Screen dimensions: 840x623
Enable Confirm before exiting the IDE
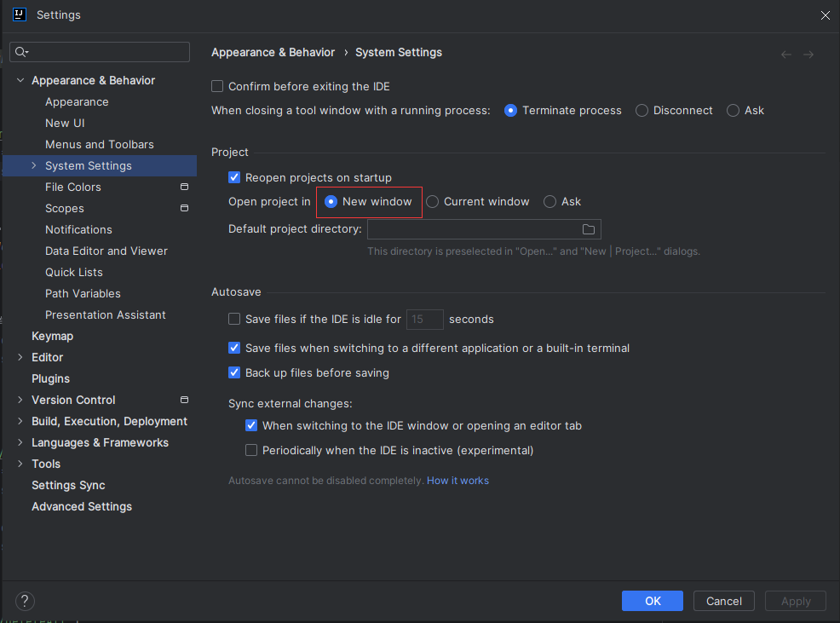pos(218,87)
